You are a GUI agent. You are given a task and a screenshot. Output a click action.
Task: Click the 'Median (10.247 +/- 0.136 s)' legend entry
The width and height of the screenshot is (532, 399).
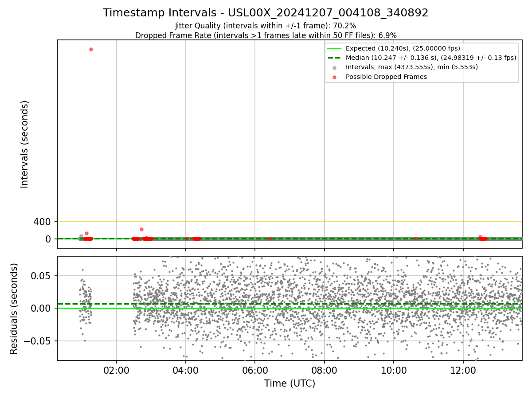[x=431, y=58]
